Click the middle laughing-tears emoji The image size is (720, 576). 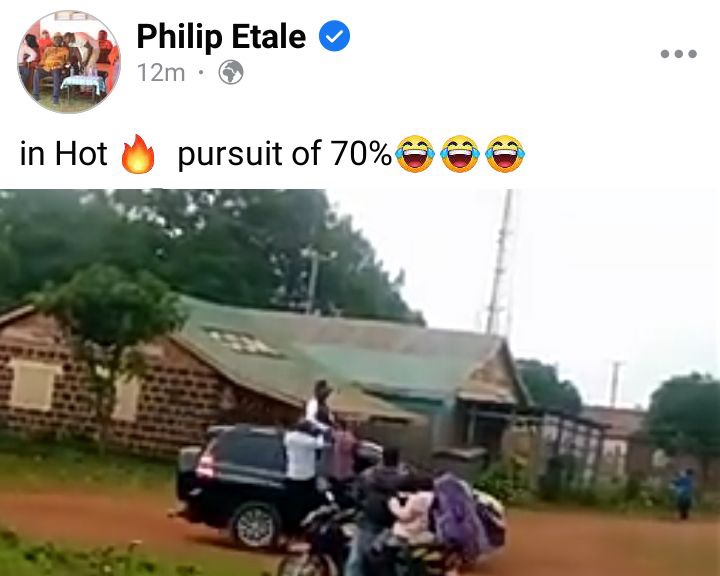click(x=460, y=153)
